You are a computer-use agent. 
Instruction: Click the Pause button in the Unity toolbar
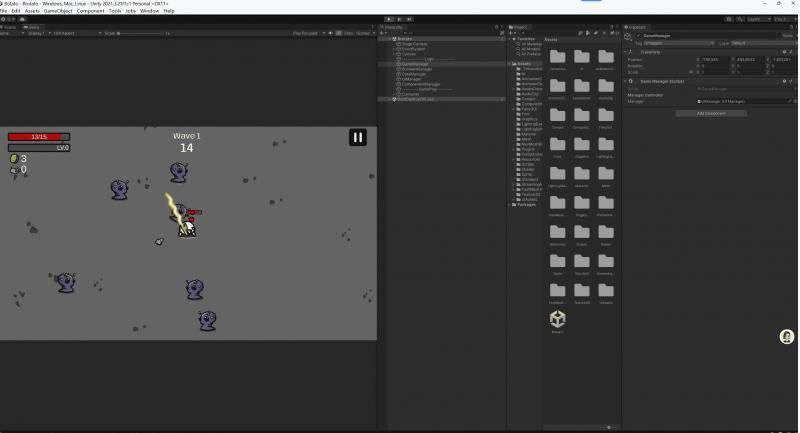[x=399, y=18]
